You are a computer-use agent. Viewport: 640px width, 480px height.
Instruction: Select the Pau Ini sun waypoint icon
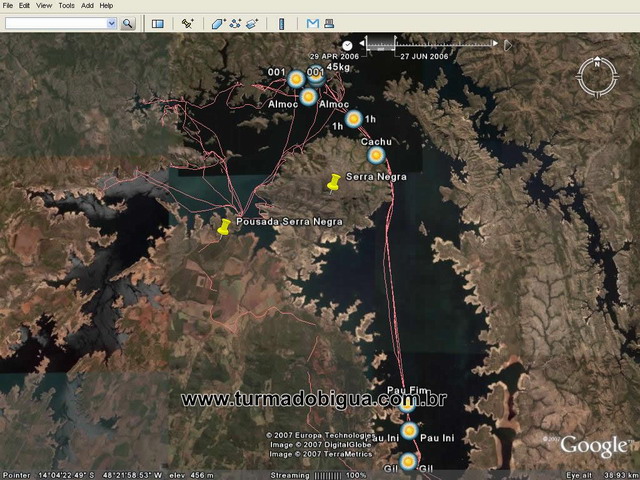click(409, 431)
